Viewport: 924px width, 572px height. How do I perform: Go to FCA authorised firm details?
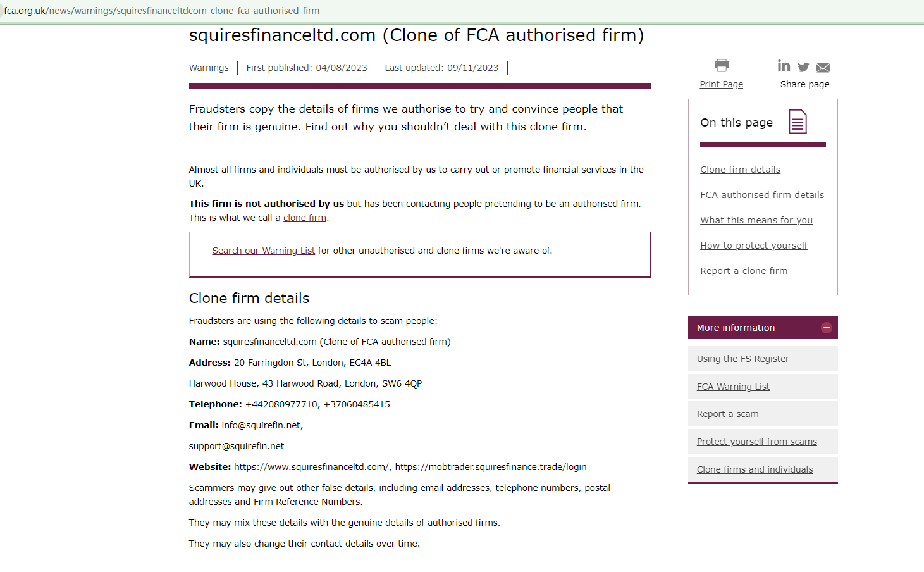762,195
